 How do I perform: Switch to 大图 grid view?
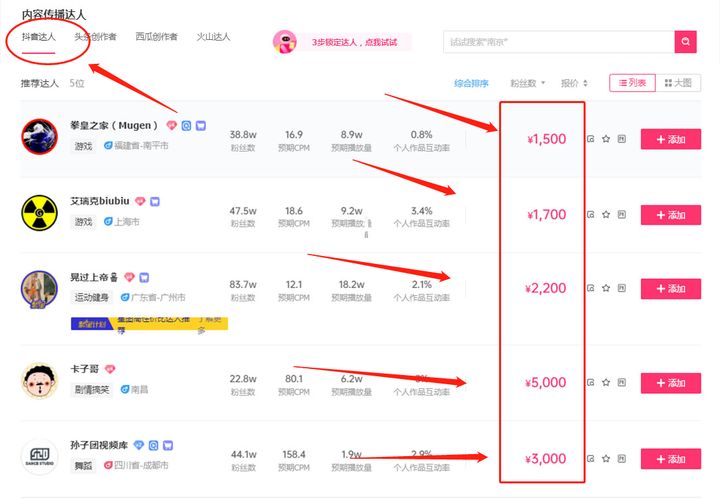[678, 83]
